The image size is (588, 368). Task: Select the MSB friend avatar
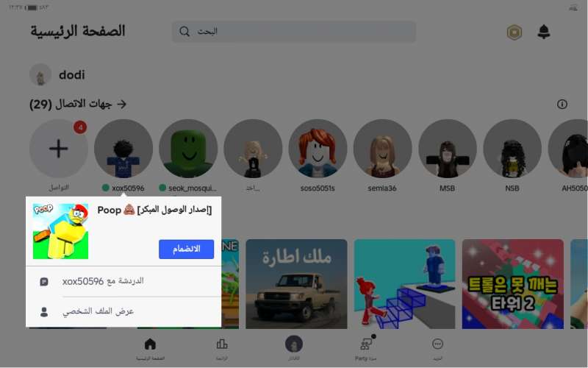[x=448, y=149]
